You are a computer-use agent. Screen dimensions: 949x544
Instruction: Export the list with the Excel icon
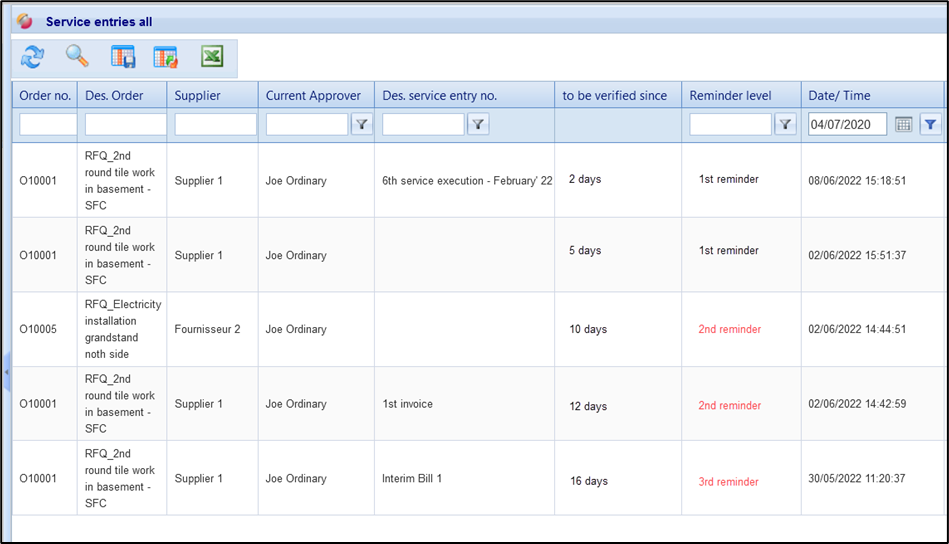212,58
